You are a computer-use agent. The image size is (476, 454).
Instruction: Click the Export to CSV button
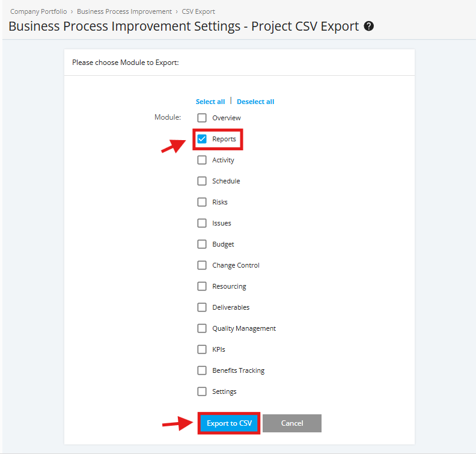coord(229,423)
